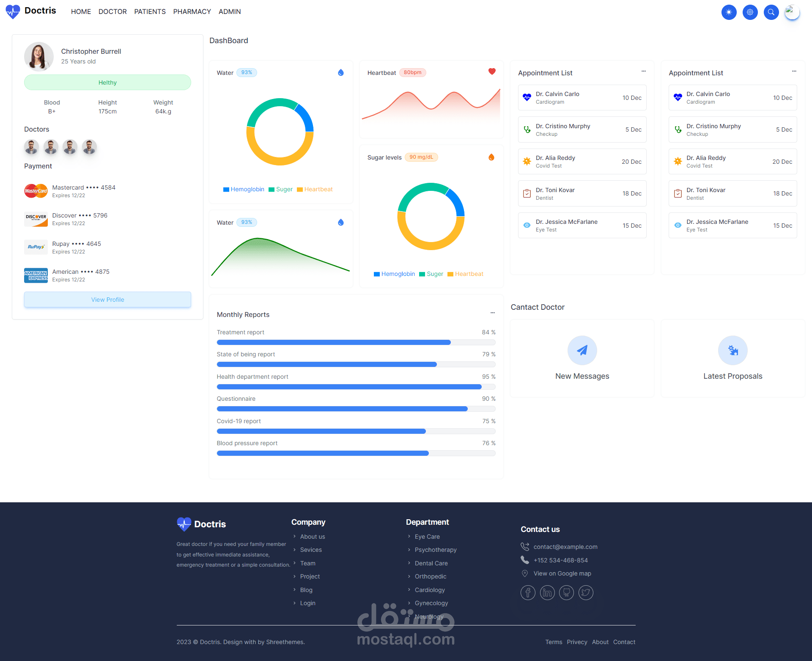Click the Latest Proposals icon
Viewport: 812px width, 661px height.
pos(732,350)
